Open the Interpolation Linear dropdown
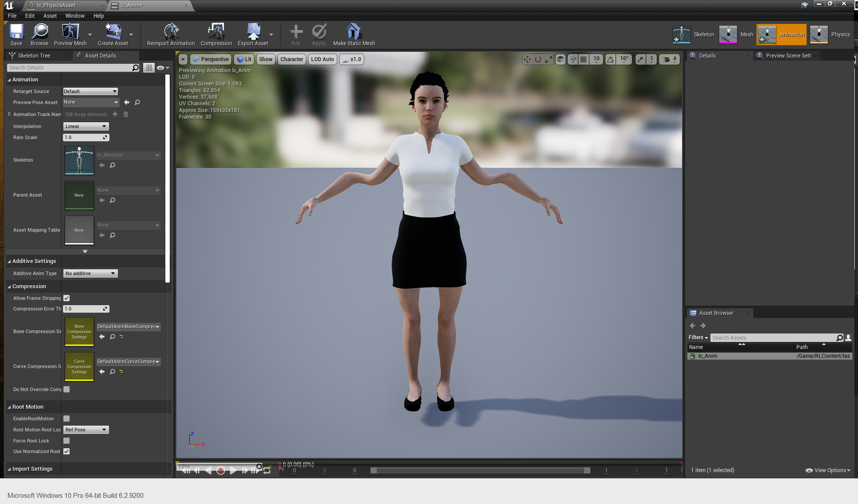This screenshot has height=504, width=858. click(x=86, y=126)
